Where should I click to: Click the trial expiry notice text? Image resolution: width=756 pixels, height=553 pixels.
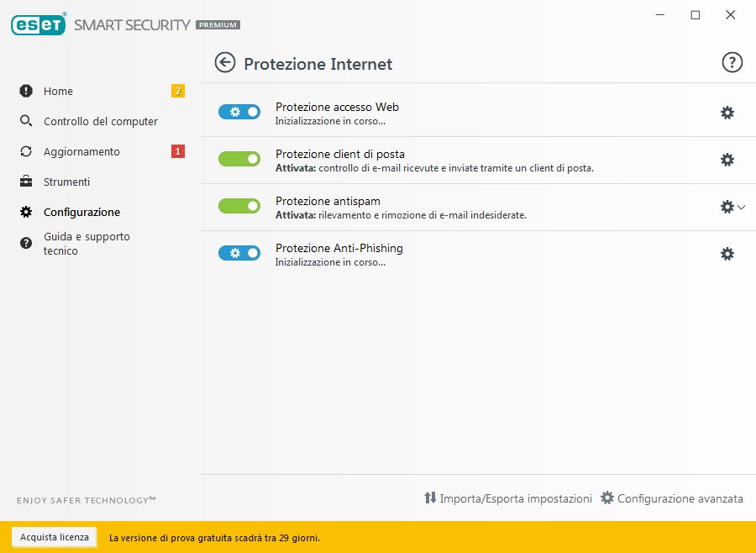(x=214, y=538)
